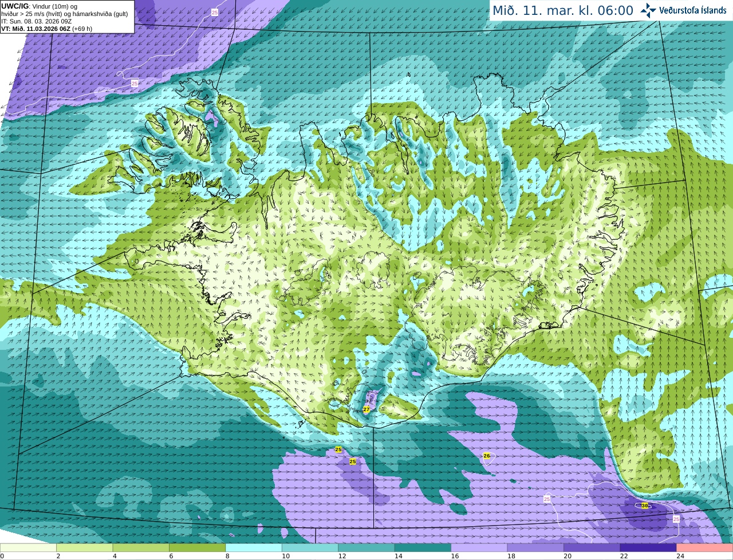
Task: Pick the palest 0–2 m/s legend swatch
Action: [28, 547]
